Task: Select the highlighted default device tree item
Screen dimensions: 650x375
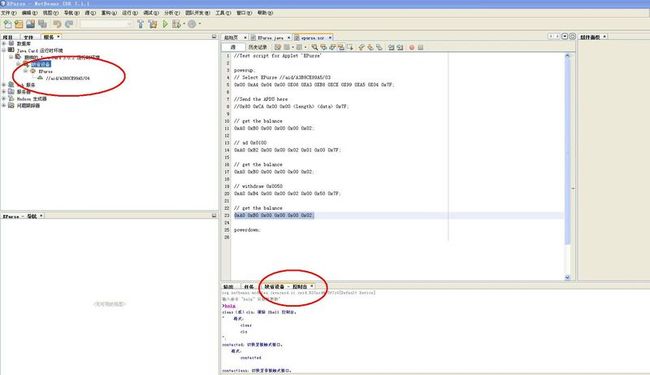Action: click(41, 64)
